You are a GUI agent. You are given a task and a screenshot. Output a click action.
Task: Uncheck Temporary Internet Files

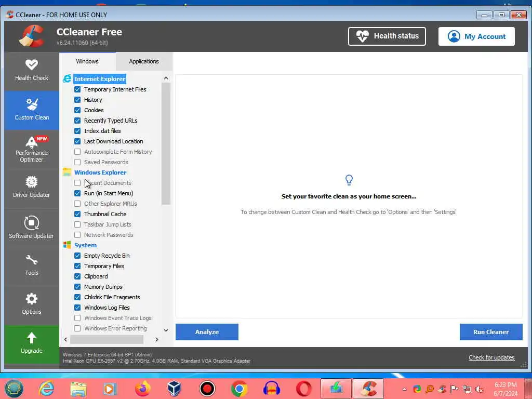pos(77,89)
